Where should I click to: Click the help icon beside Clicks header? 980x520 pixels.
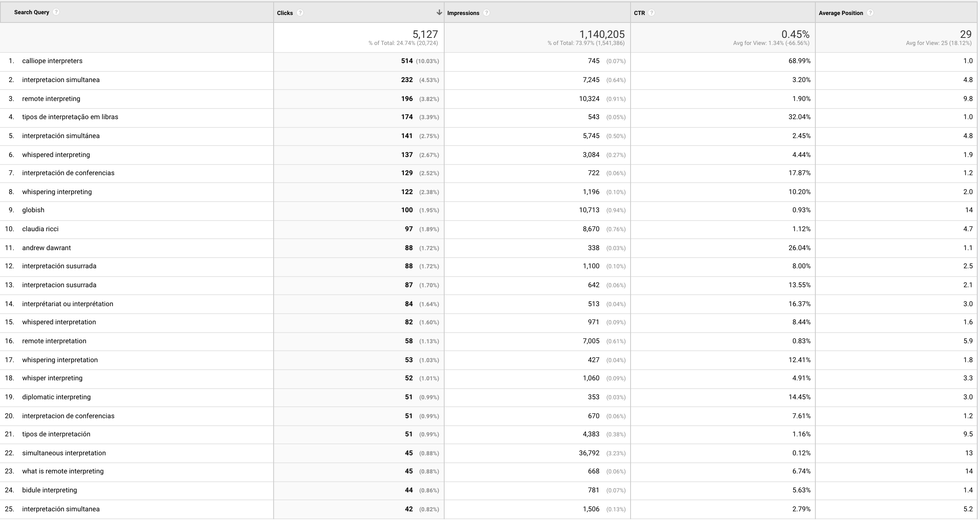[x=300, y=13]
